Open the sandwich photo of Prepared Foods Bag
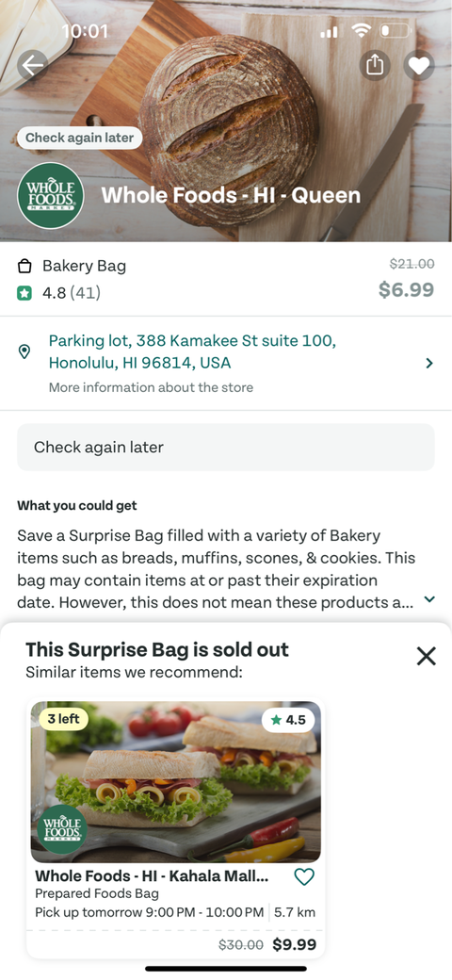The width and height of the screenshot is (452, 980). (x=176, y=781)
